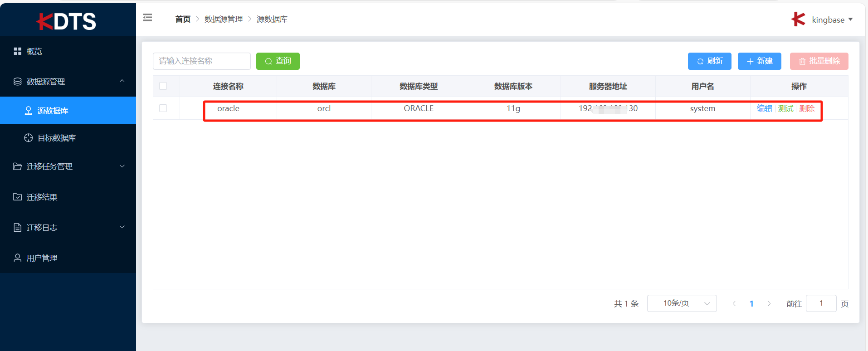Open 迁移任务管理 menu

click(x=68, y=166)
